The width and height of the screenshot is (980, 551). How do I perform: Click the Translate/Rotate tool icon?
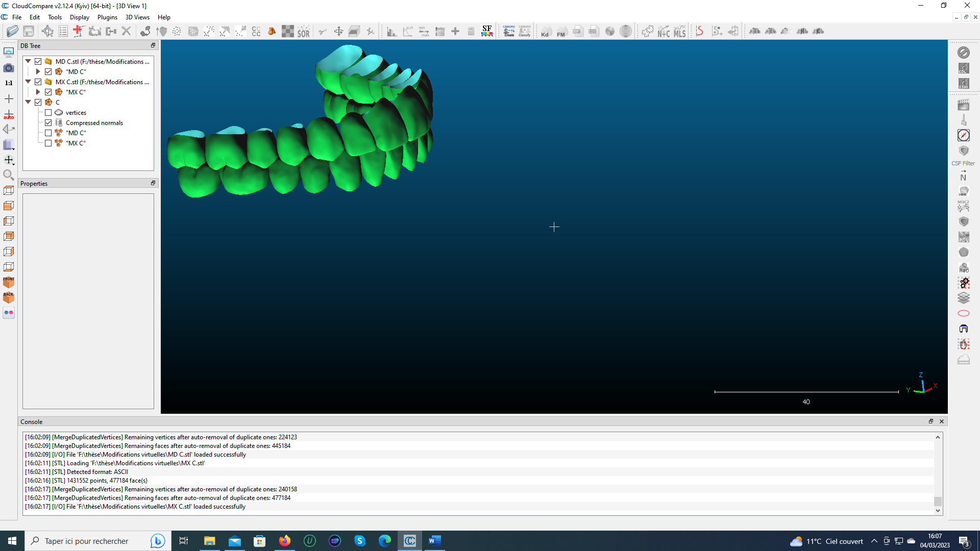pos(338,32)
